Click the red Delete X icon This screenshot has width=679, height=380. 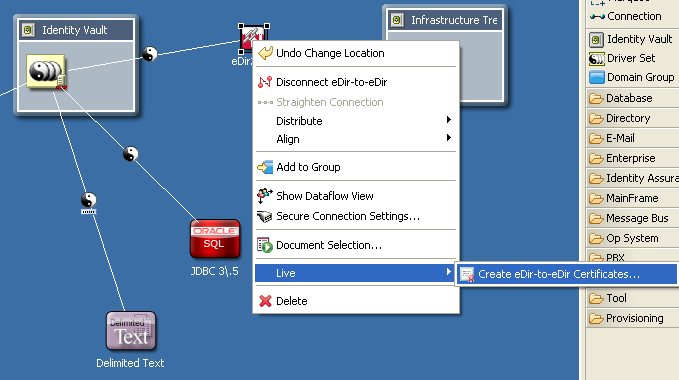[x=265, y=301]
